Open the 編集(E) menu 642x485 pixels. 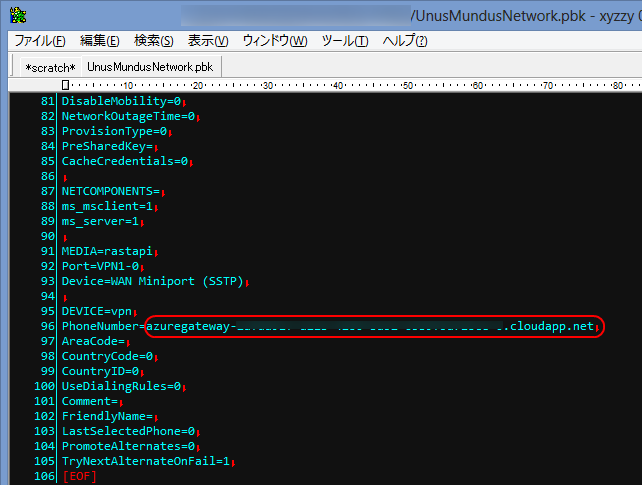[x=99, y=41]
